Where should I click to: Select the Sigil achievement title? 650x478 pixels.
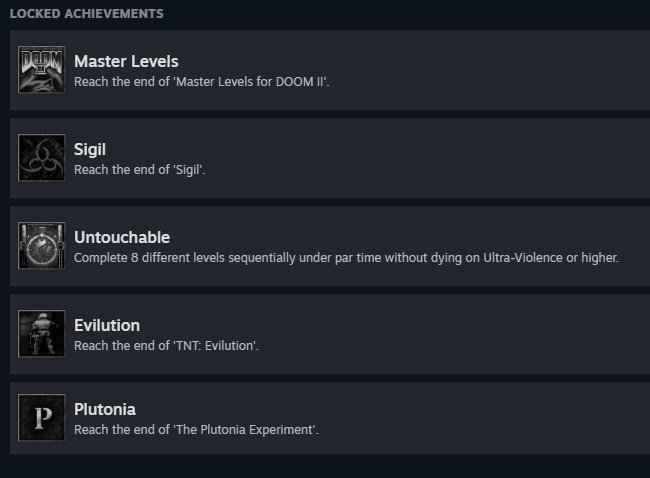click(90, 150)
